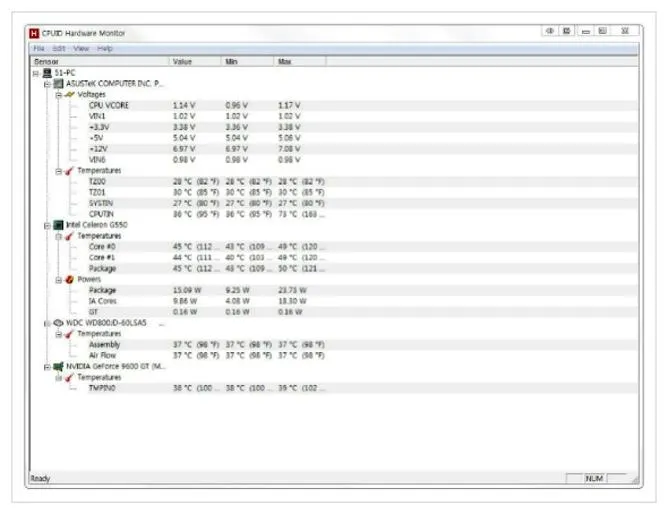Select the Assembly temperature row
Viewport: 668px width, 514px height.
tap(362, 345)
